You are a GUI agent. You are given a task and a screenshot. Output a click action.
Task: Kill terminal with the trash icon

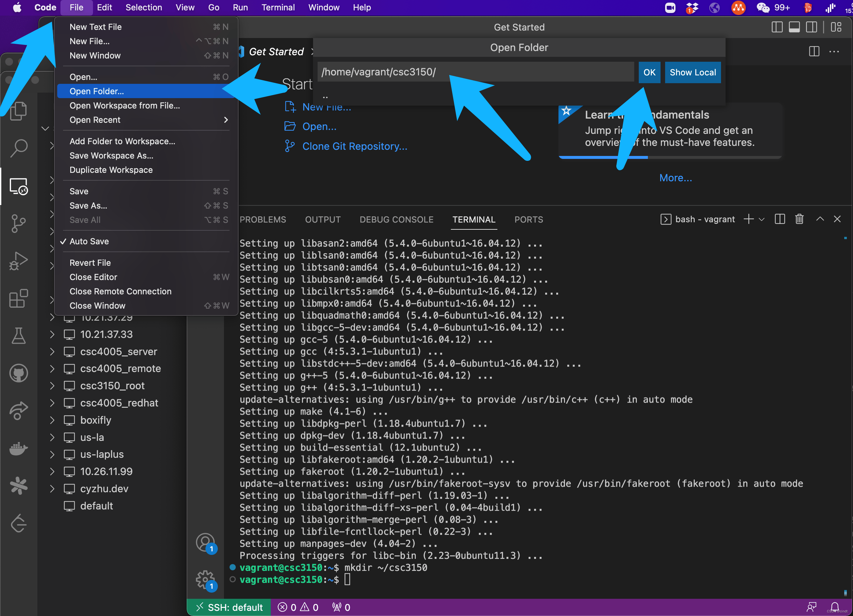tap(799, 219)
